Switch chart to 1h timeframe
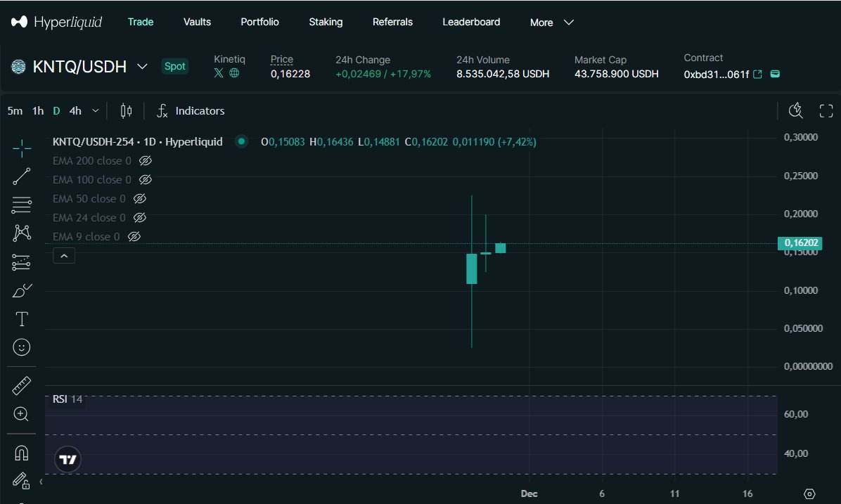Image resolution: width=841 pixels, height=504 pixels. click(37, 111)
